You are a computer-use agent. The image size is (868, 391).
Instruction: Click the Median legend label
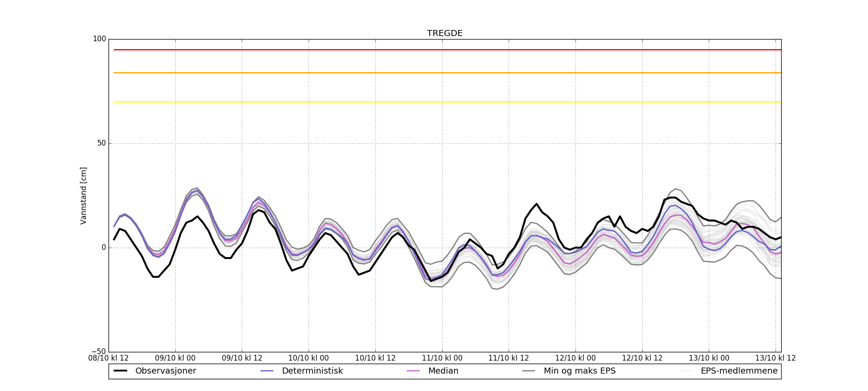[x=443, y=371]
